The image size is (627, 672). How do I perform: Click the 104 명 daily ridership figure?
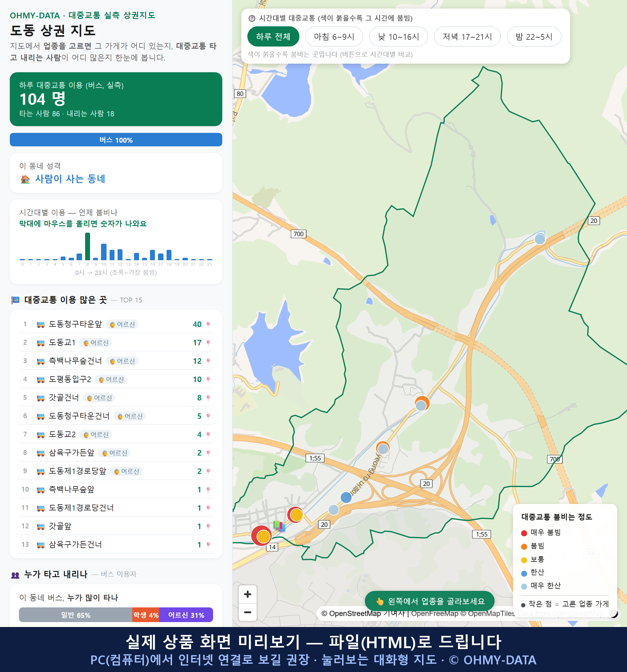43,99
